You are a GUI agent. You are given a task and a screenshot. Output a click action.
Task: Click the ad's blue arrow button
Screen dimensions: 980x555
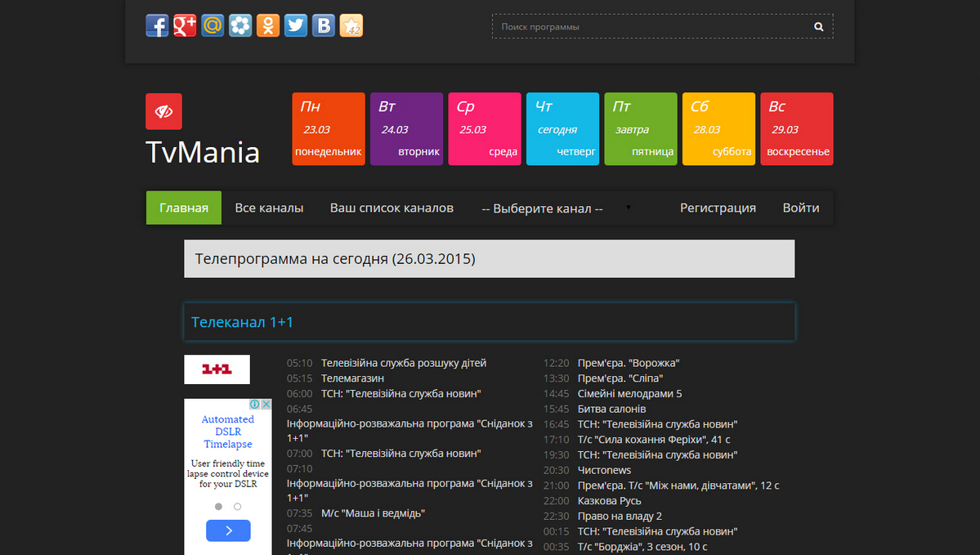pos(228,530)
